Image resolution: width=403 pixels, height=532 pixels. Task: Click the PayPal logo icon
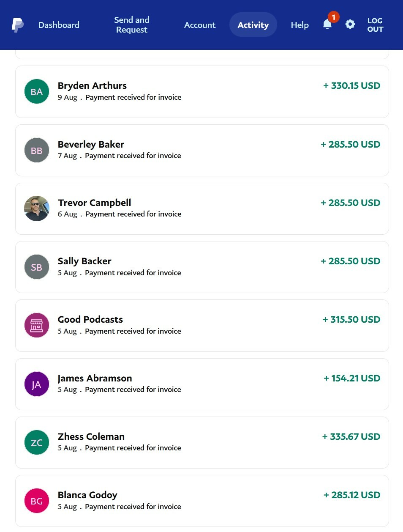tap(17, 25)
